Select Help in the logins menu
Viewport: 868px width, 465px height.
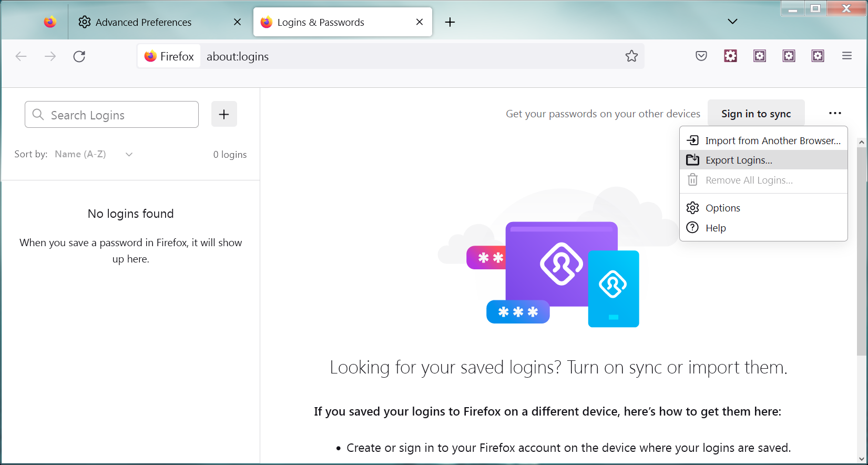pos(716,228)
